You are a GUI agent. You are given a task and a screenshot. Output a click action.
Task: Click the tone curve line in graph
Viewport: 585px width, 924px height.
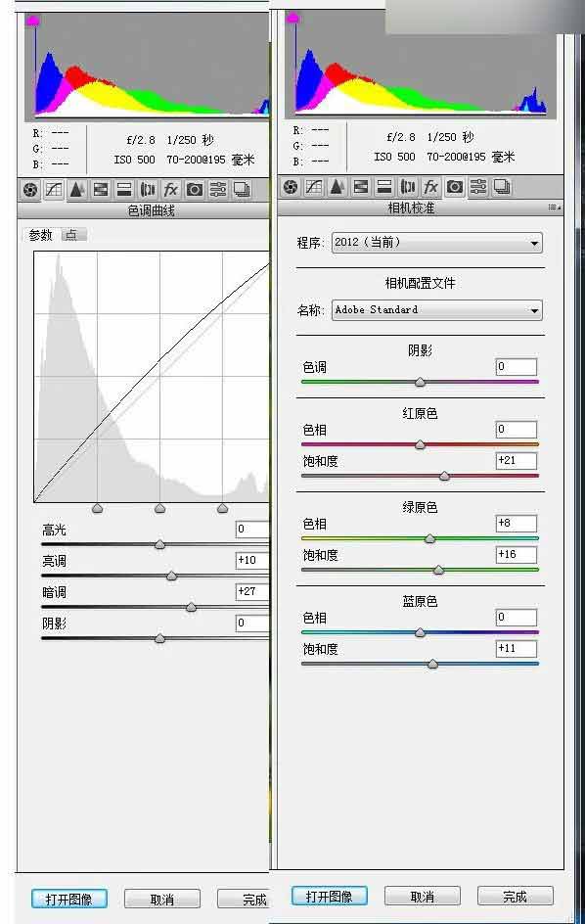pyautogui.click(x=159, y=359)
